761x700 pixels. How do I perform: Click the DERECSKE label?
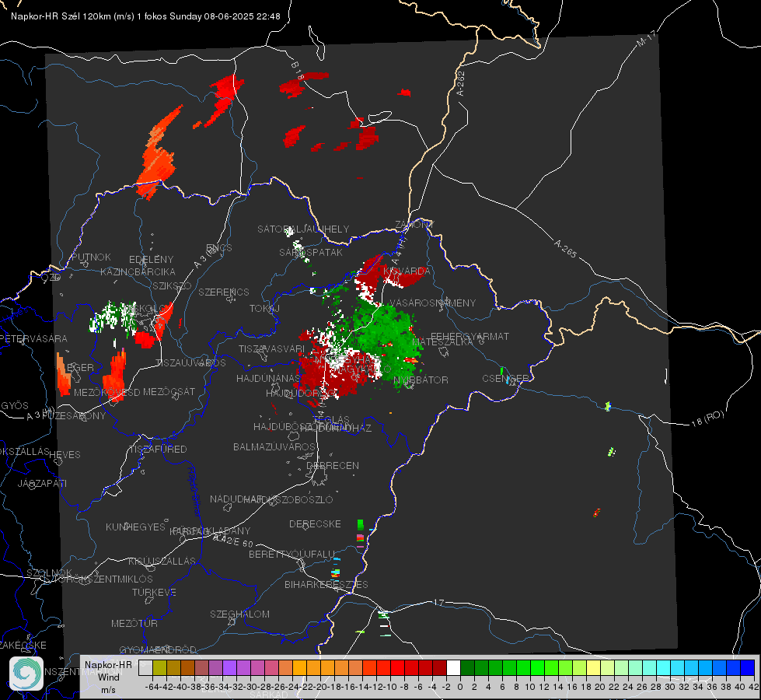315,523
